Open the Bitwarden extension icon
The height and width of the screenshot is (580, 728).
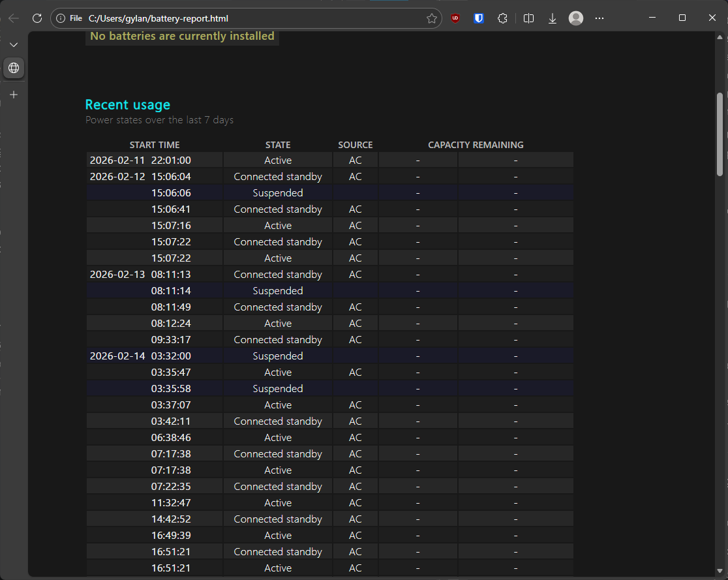point(478,18)
